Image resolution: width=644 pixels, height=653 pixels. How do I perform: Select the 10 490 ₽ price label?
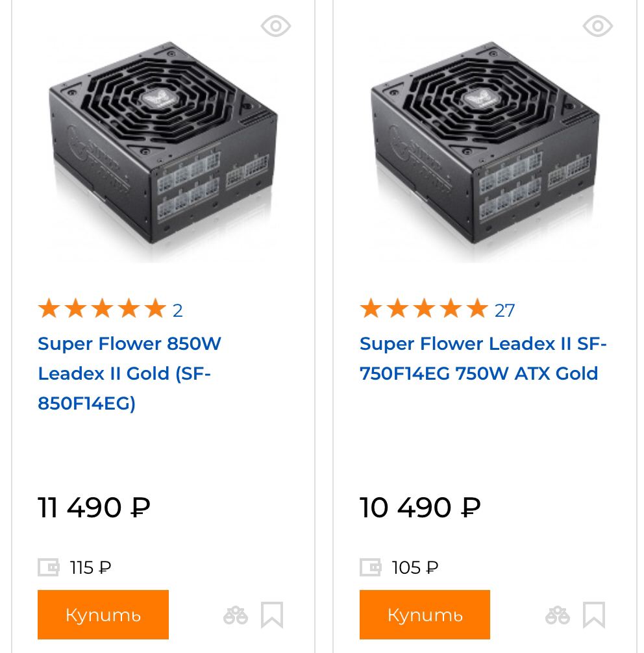click(x=420, y=507)
